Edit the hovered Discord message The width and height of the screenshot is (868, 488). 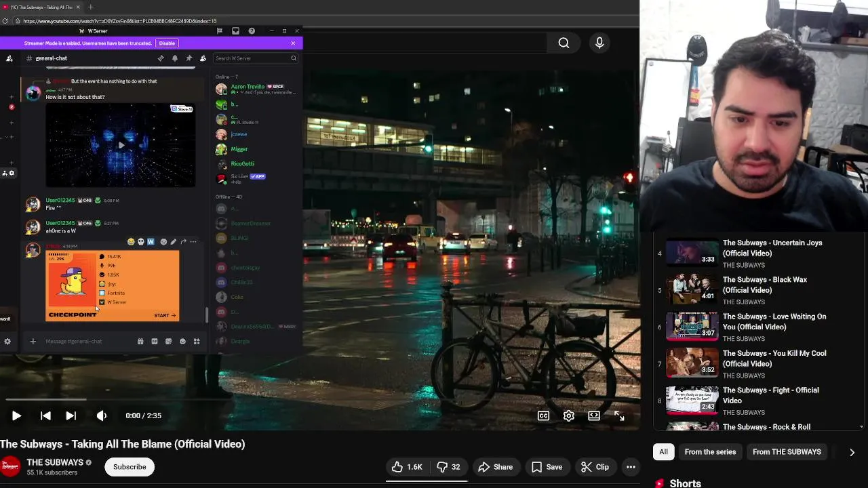click(x=174, y=242)
